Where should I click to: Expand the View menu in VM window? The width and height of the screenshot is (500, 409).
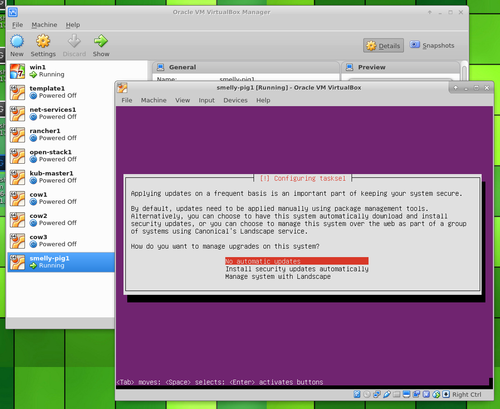(x=183, y=100)
